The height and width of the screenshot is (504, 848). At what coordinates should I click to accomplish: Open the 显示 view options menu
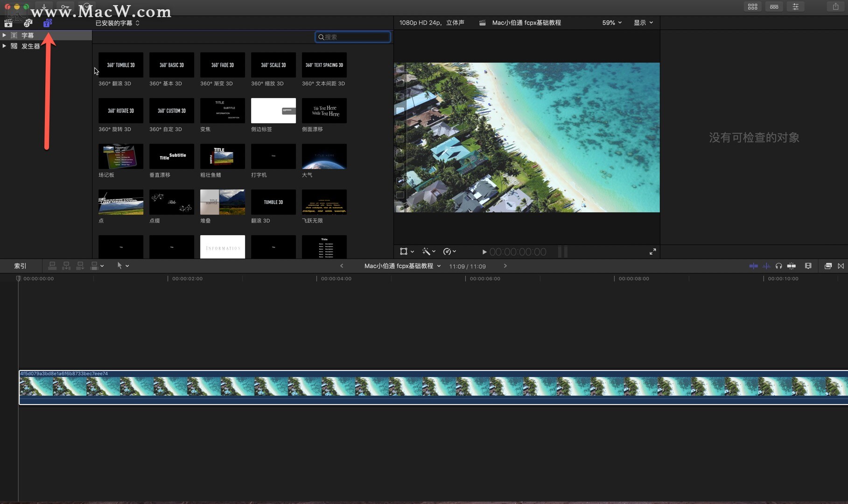tap(643, 23)
